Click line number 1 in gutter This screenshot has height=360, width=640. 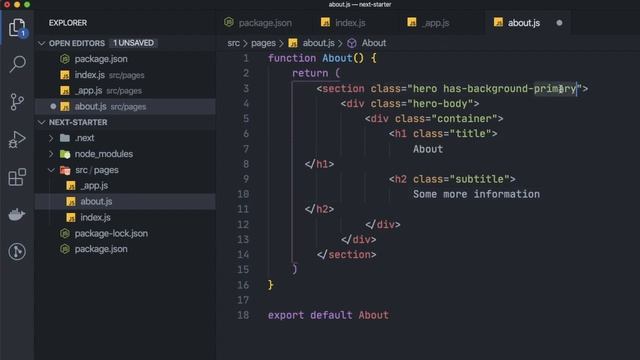click(246, 58)
